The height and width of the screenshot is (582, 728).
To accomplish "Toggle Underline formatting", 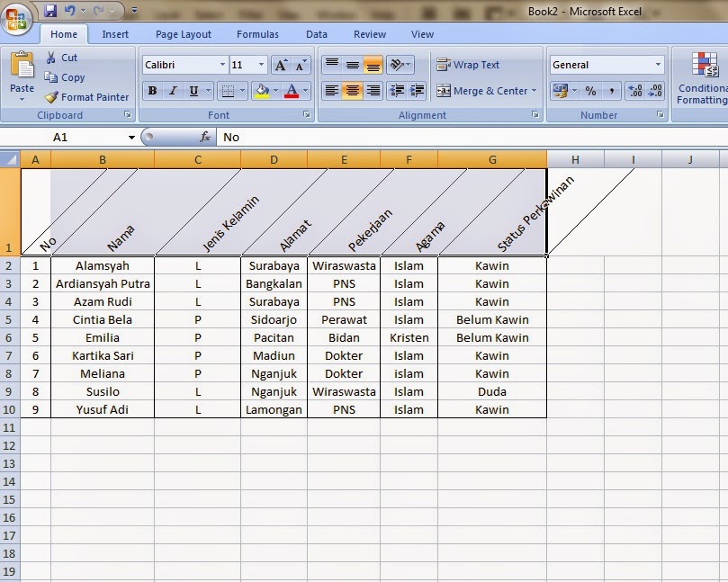I will click(193, 91).
